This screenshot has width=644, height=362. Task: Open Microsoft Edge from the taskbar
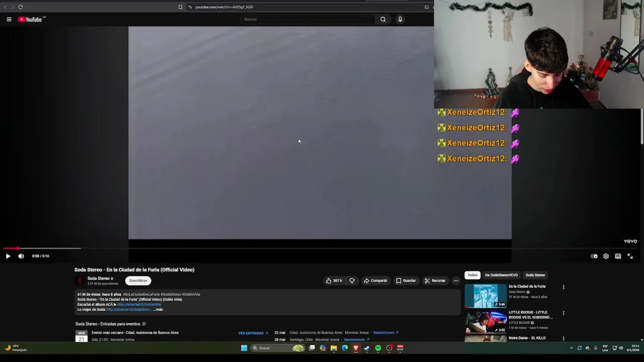[x=345, y=348]
